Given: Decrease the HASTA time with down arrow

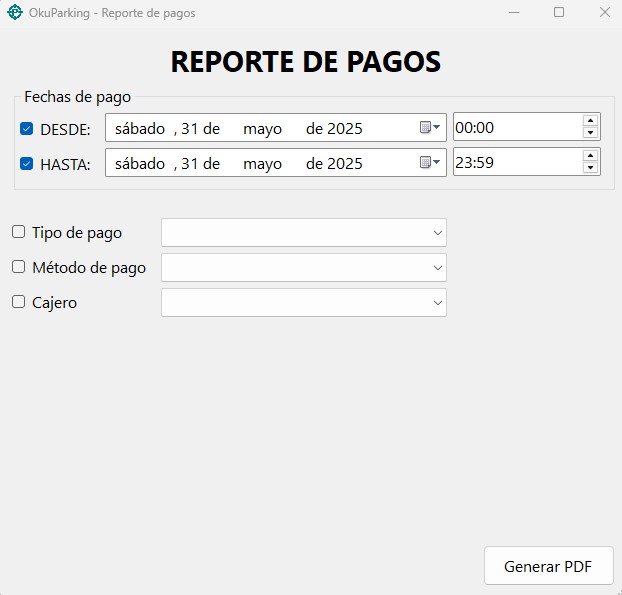Looking at the screenshot, I should coord(590,169).
